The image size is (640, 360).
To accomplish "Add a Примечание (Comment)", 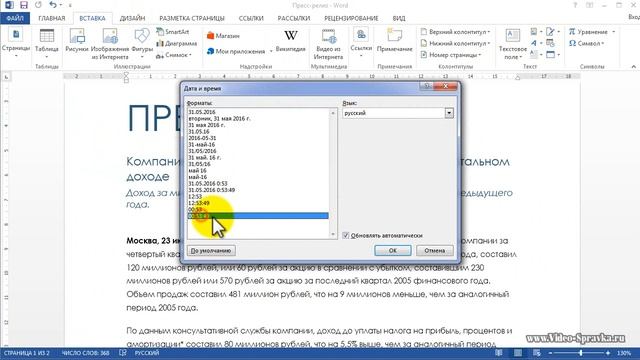I will point(394,41).
